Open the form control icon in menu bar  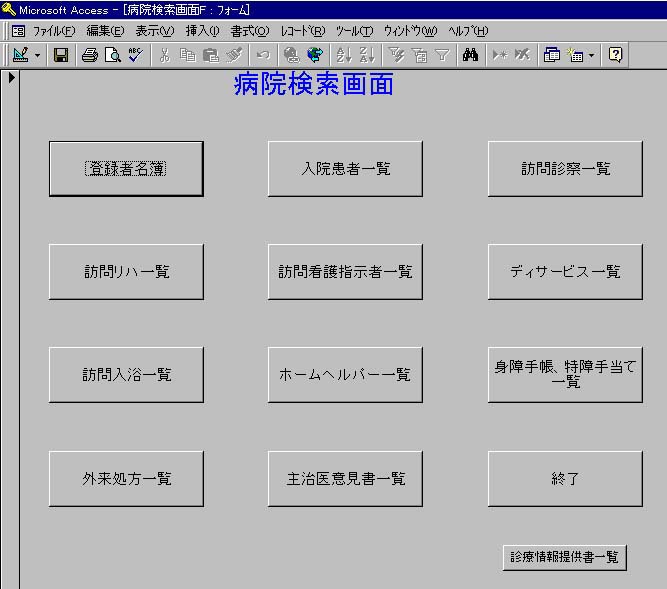pos(18,31)
